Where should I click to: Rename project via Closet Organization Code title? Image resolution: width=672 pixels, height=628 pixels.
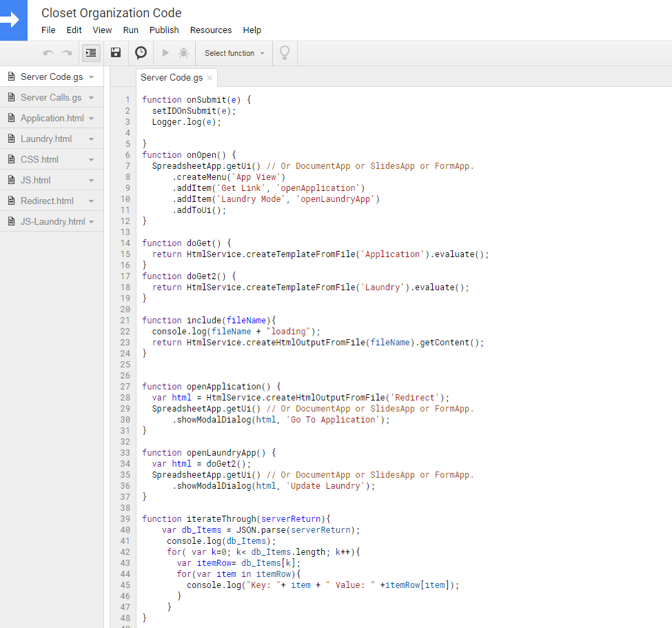pyautogui.click(x=112, y=13)
